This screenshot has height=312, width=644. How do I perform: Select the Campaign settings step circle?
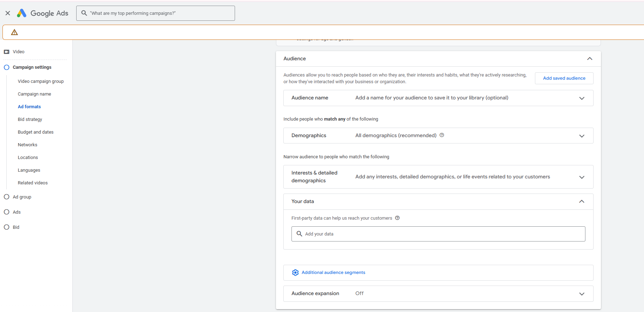[x=6, y=67]
